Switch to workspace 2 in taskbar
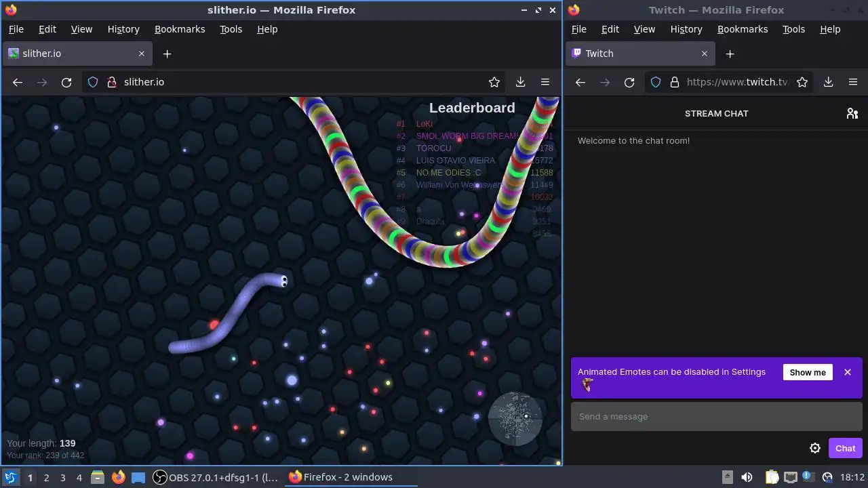The image size is (868, 488). point(46,477)
